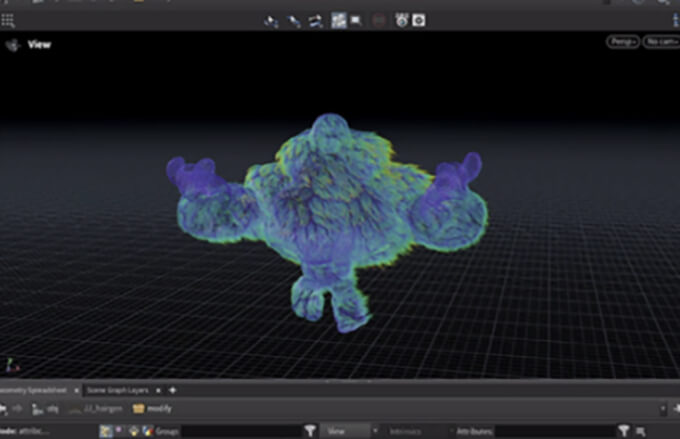Click the filter icon beside Group field
The width and height of the screenshot is (680, 439).
pos(309,431)
